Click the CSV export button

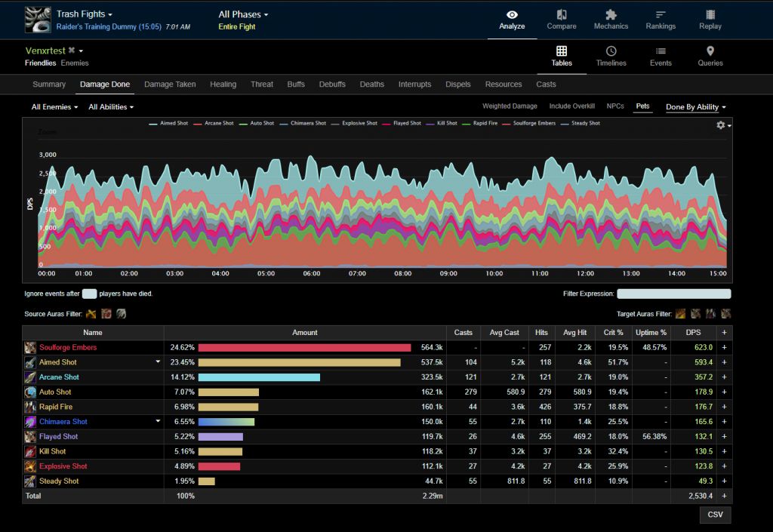(716, 515)
